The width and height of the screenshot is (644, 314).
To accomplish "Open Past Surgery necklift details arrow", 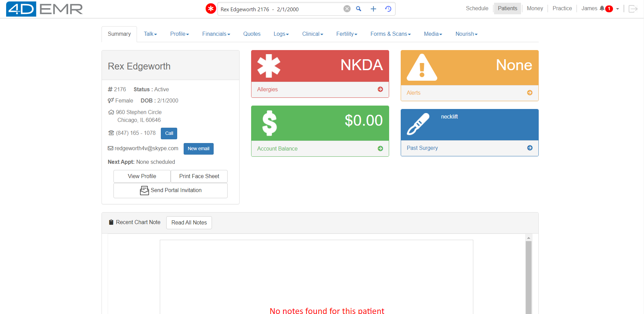I will (530, 148).
